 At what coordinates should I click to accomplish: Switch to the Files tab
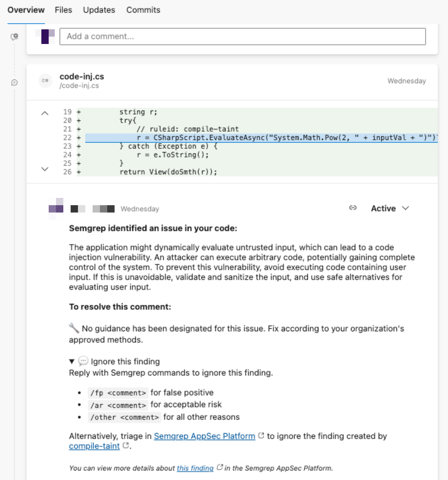pos(63,10)
